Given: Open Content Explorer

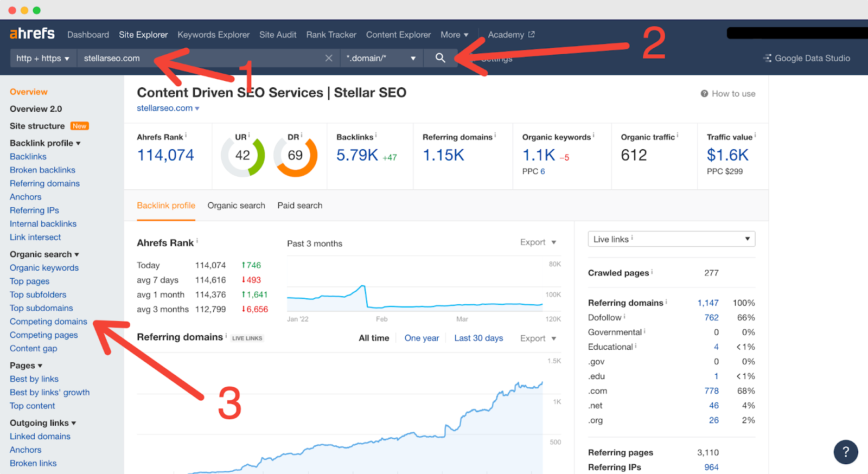Looking at the screenshot, I should click(x=399, y=35).
